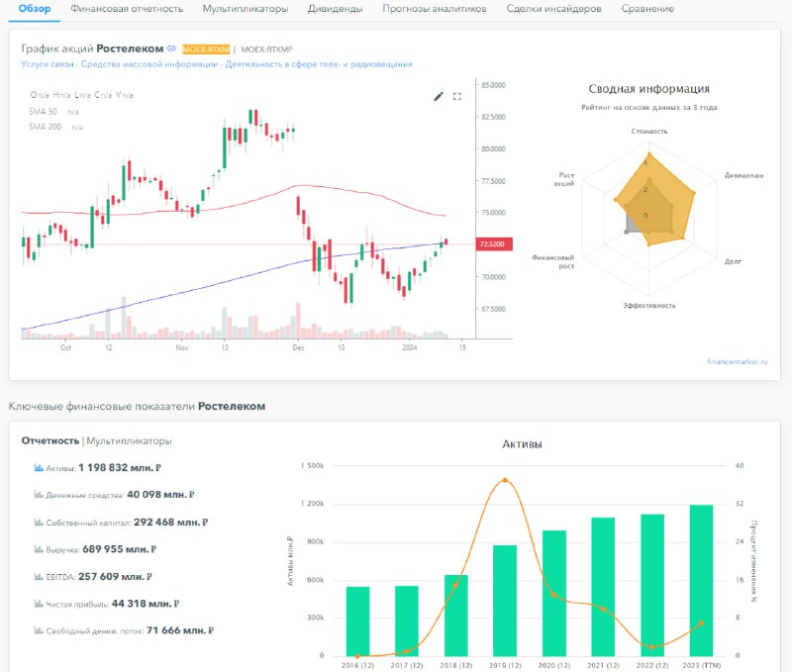Click the SMA 50 indicator label

[43, 111]
